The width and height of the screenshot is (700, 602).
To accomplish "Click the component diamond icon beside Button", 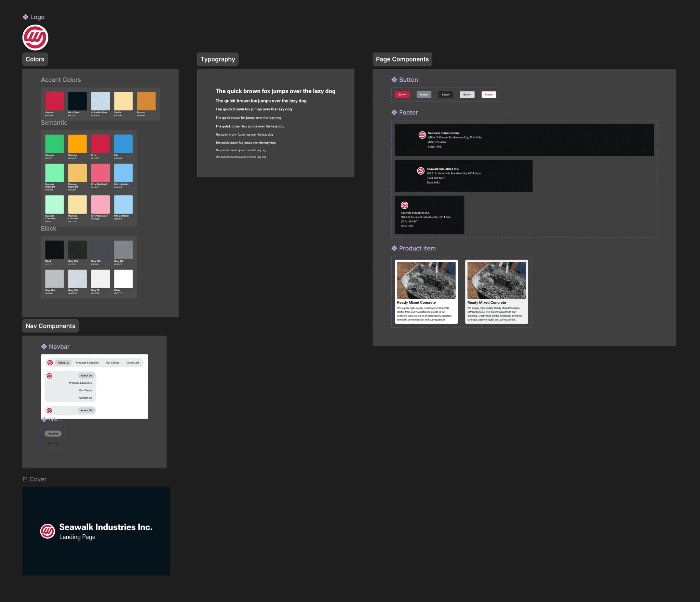I will coord(394,80).
